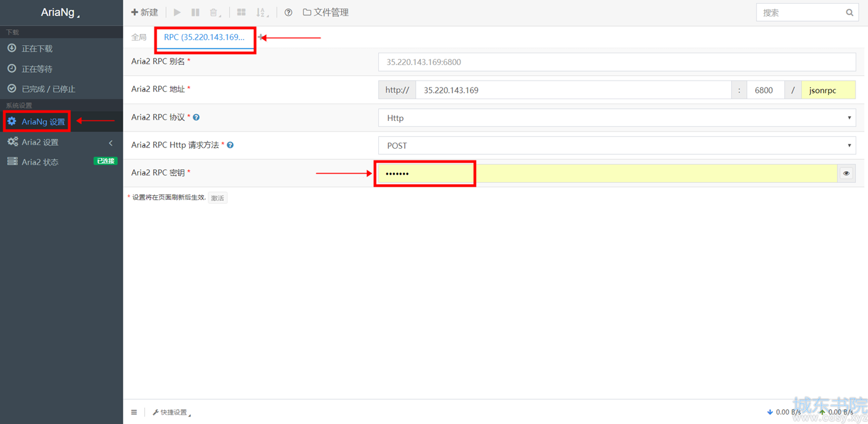Click the 已完成 check circle icon

12,89
